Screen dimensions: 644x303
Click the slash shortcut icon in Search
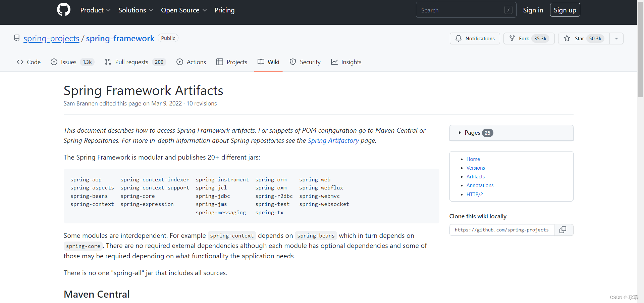[508, 10]
